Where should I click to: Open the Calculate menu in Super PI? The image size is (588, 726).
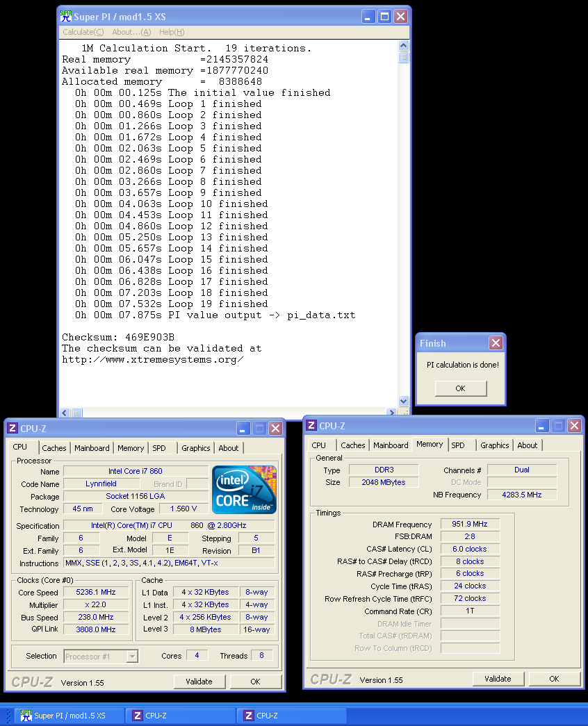pos(83,32)
